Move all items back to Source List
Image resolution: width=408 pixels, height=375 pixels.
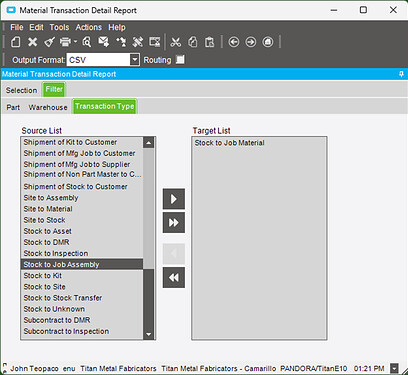(x=174, y=277)
